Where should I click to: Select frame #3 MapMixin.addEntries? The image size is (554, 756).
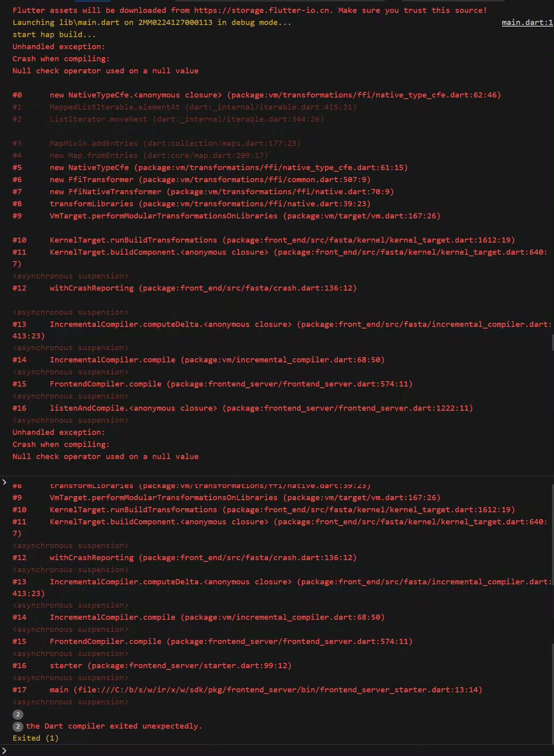tap(156, 143)
